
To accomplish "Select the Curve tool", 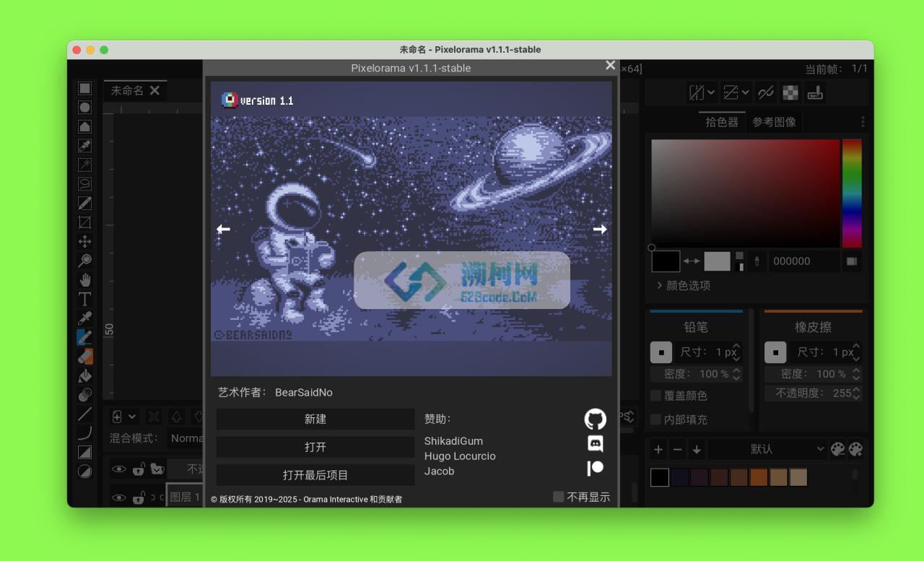I will tap(84, 433).
